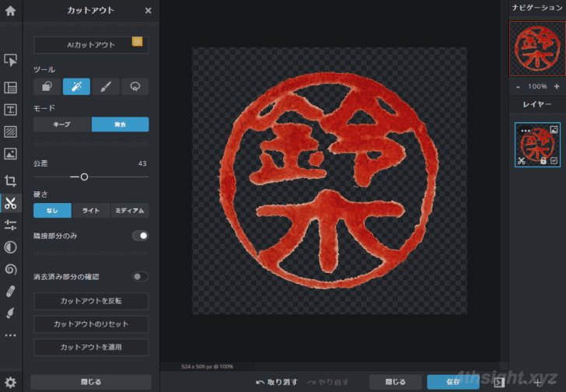Open the Liquify swirl tool
The width and height of the screenshot is (566, 392).
pos(11,270)
